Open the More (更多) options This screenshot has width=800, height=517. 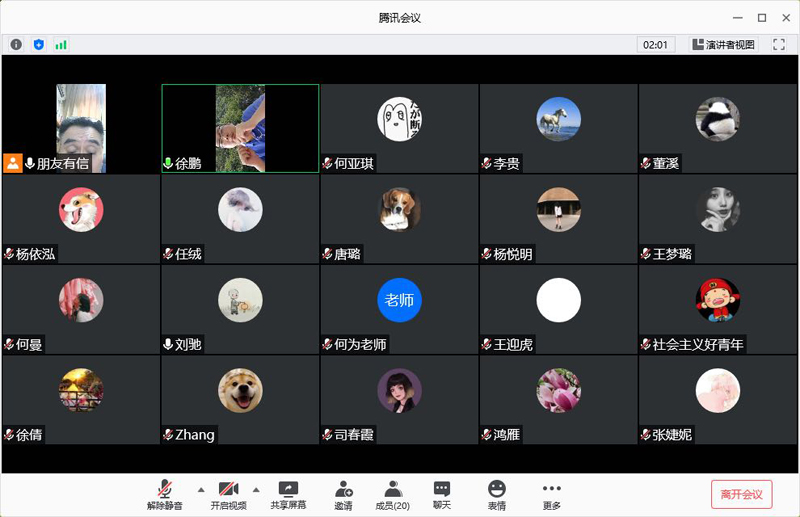(551, 495)
